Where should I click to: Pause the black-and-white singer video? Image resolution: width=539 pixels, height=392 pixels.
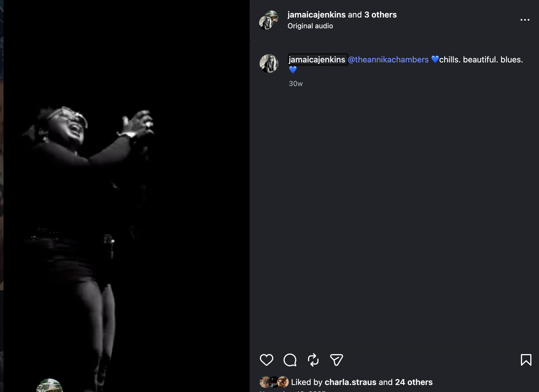[x=127, y=196]
